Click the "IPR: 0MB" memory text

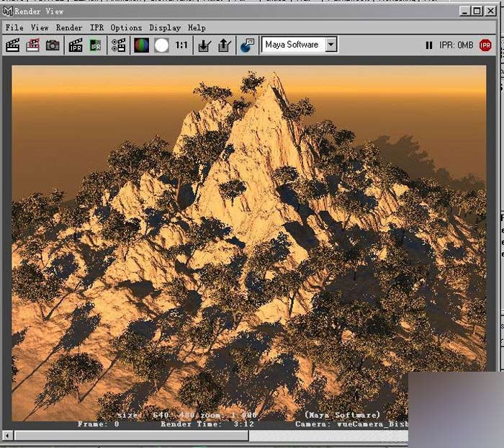(x=456, y=45)
